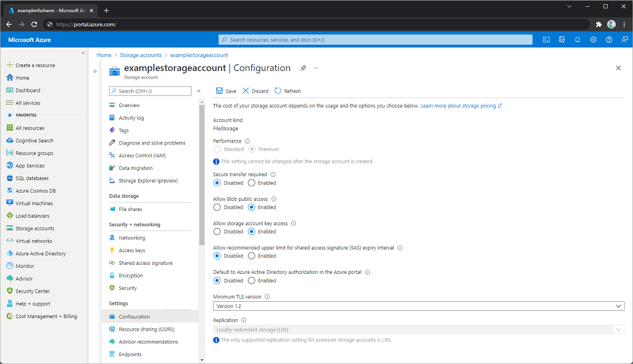Open portal Settings gear icon

(593, 40)
